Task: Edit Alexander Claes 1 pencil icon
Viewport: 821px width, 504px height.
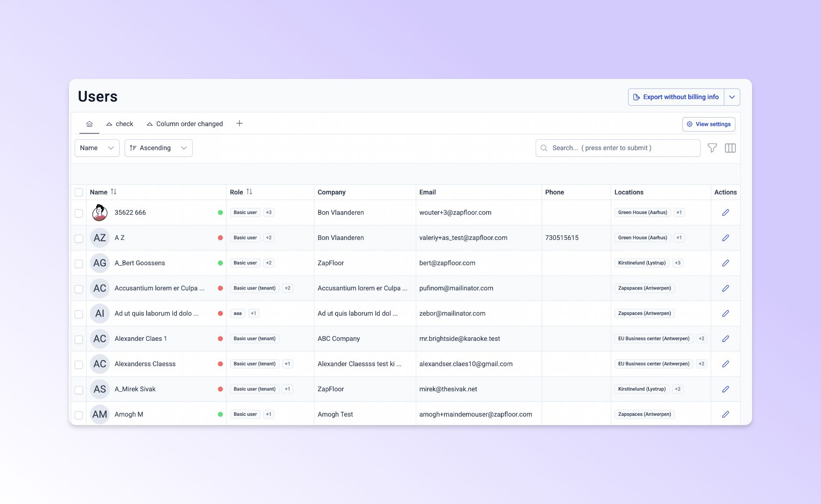Action: (725, 339)
